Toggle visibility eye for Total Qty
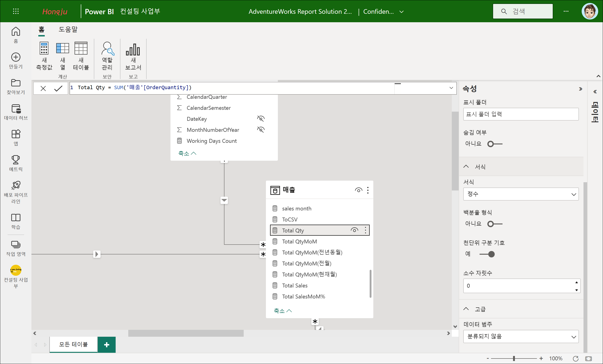The height and width of the screenshot is (364, 603). tap(354, 230)
